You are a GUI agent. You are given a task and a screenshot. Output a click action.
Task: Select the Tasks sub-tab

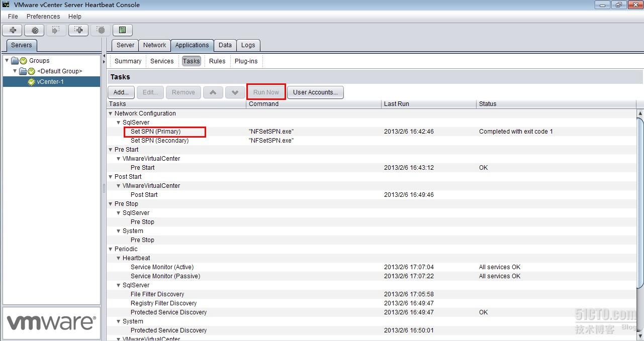pyautogui.click(x=191, y=61)
